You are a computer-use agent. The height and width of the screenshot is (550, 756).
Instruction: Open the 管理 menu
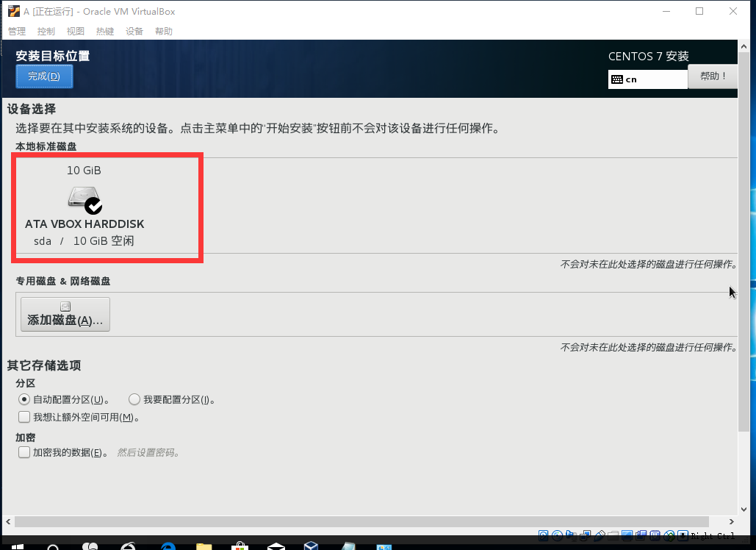coord(17,32)
